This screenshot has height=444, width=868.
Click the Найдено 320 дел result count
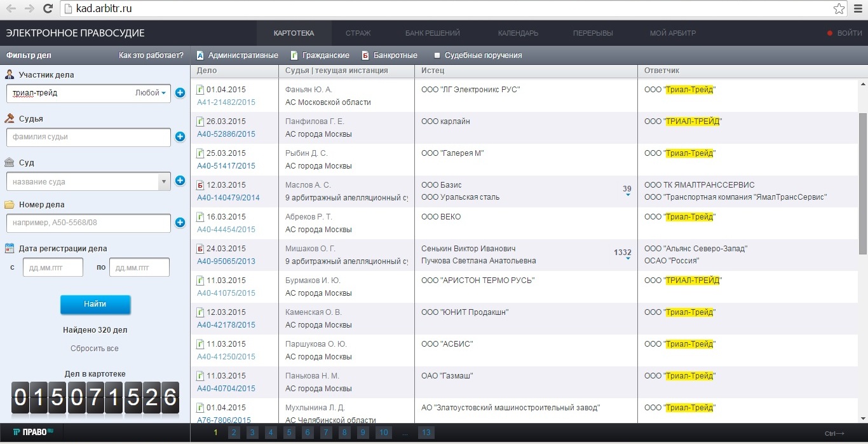[x=95, y=330]
